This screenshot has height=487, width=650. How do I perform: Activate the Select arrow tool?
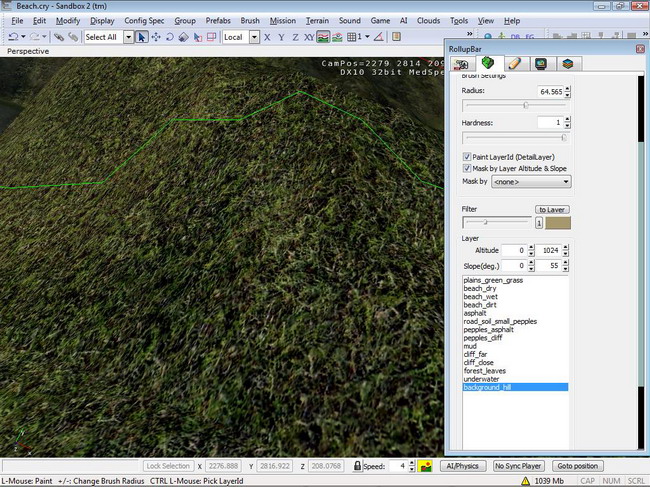(x=141, y=37)
